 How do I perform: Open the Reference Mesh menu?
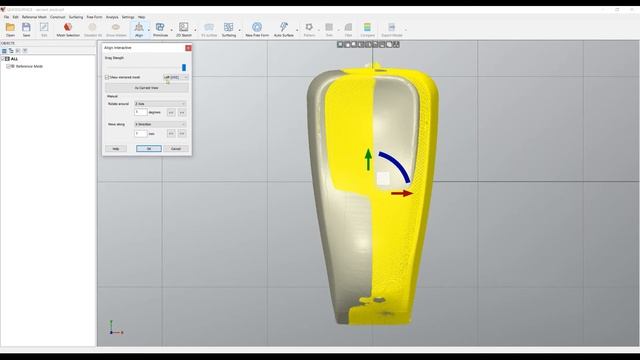click(34, 17)
